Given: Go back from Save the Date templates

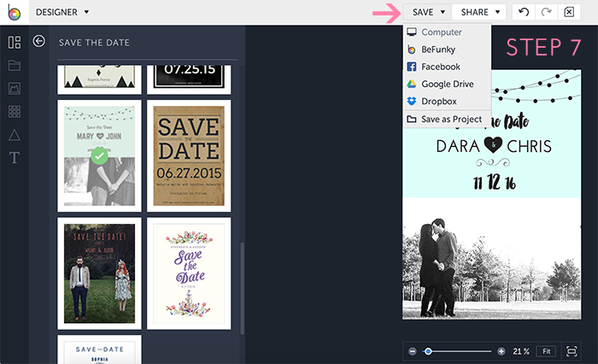Looking at the screenshot, I should tap(39, 41).
